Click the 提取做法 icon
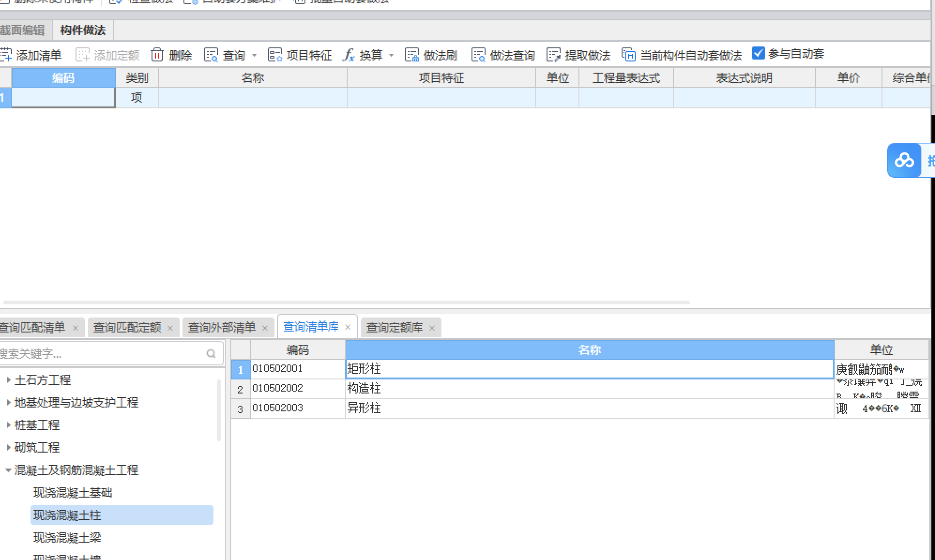This screenshot has width=935, height=560. 554,55
